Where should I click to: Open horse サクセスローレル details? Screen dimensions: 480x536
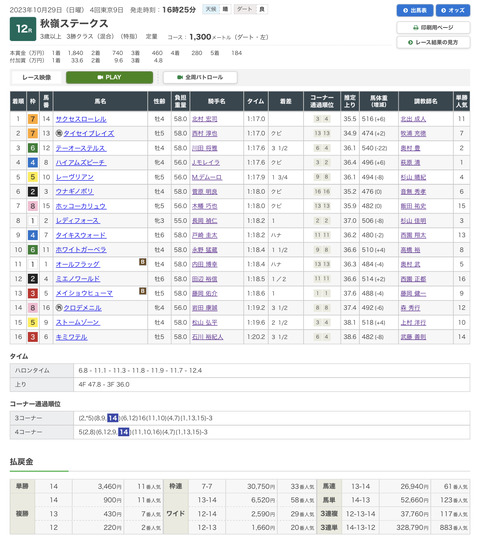pos(81,119)
